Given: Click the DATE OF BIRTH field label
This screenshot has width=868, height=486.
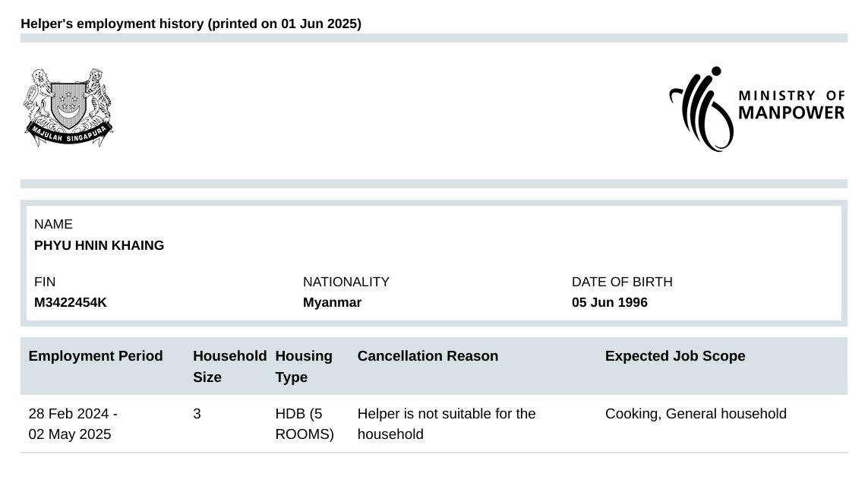Looking at the screenshot, I should [622, 282].
